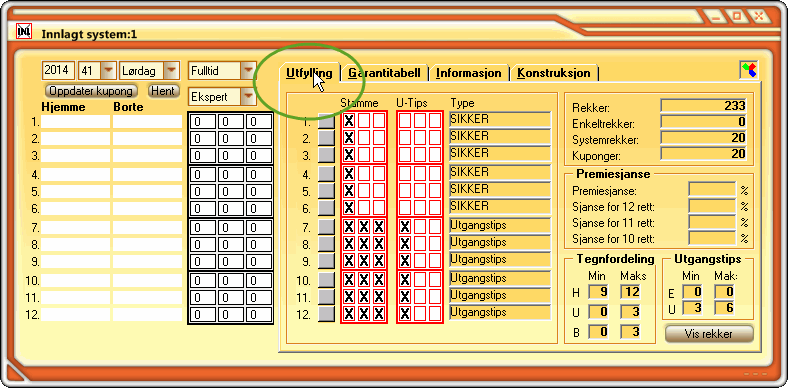Toggle first U-Tips checkbox in row 7
The width and height of the screenshot is (788, 388).
405,227
